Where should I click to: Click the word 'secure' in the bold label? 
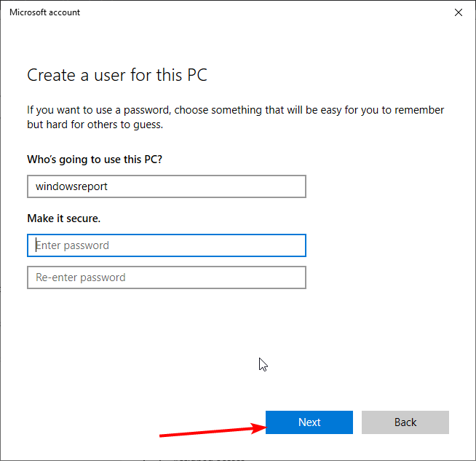point(82,218)
